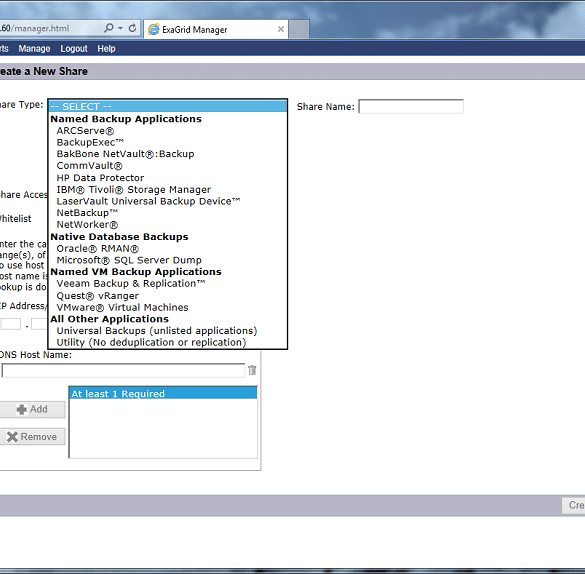The height and width of the screenshot is (574, 585).
Task: Click the browser search magnifier icon
Action: 108,28
